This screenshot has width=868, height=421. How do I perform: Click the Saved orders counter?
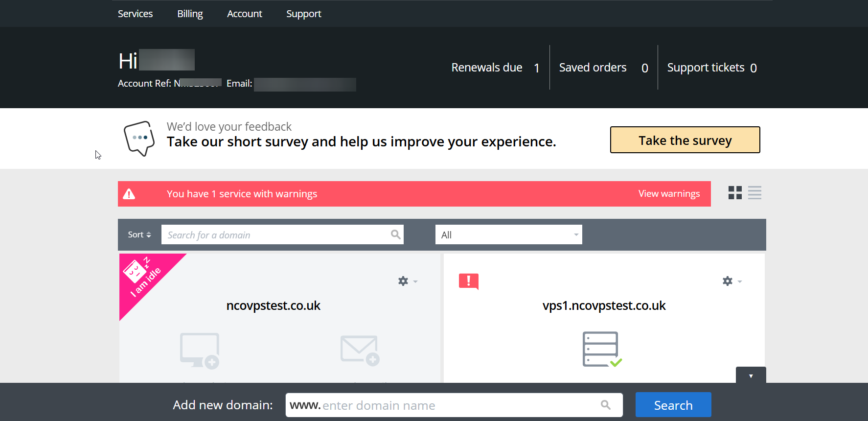(x=603, y=68)
